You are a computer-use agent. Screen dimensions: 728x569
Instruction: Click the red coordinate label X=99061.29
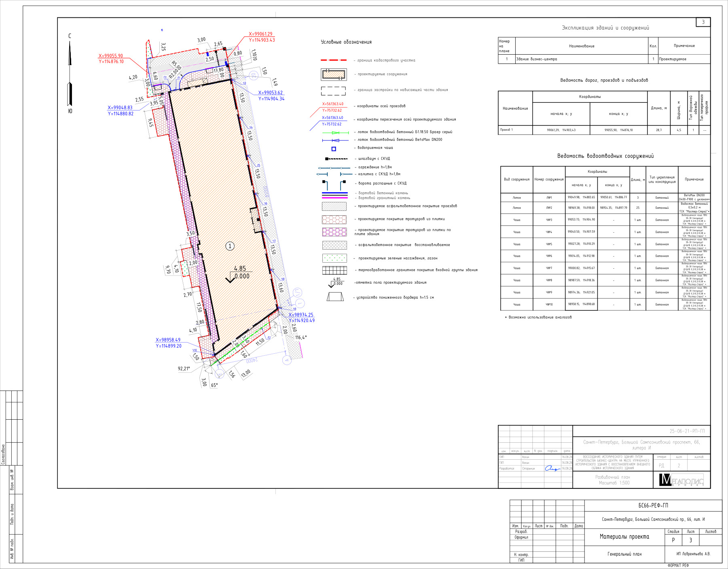click(x=260, y=34)
